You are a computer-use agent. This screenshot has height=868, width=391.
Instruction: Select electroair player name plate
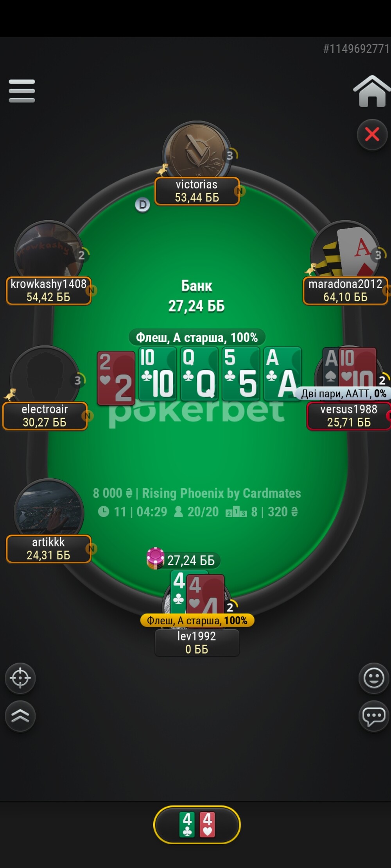pyautogui.click(x=45, y=416)
